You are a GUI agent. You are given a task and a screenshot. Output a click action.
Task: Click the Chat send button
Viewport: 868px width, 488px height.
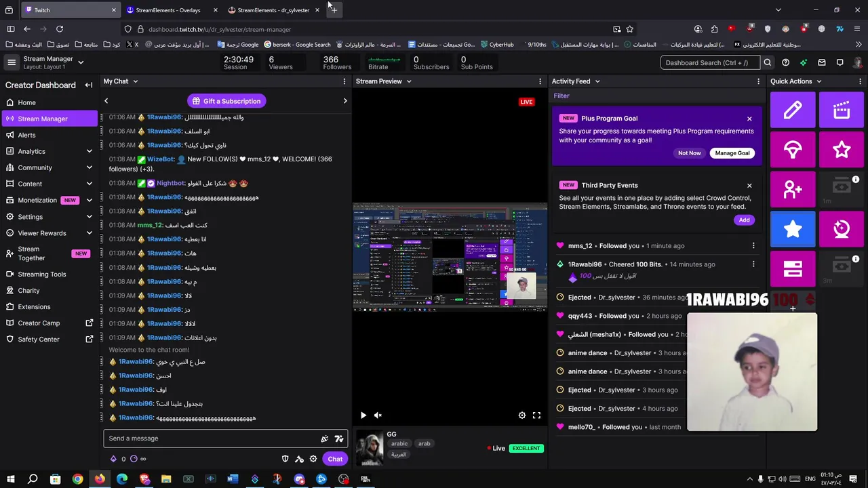coord(335,459)
